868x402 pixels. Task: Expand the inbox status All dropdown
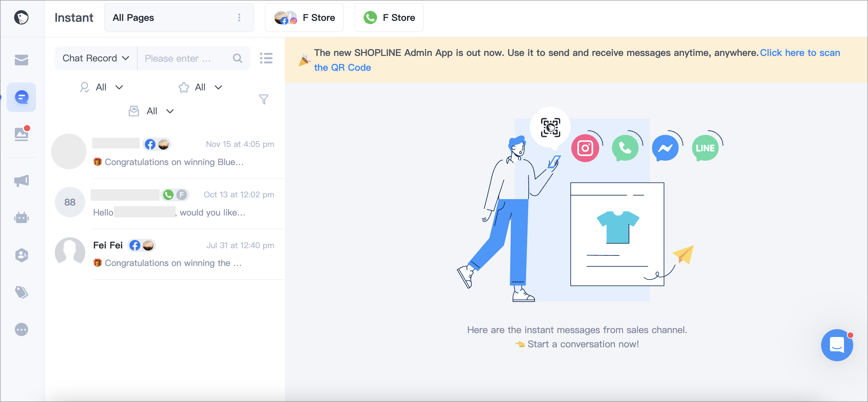click(151, 111)
